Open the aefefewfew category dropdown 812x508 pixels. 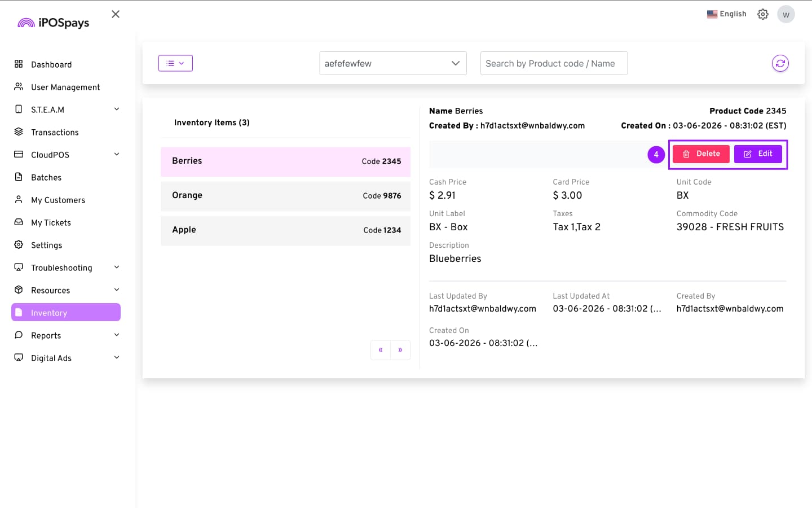pos(392,63)
